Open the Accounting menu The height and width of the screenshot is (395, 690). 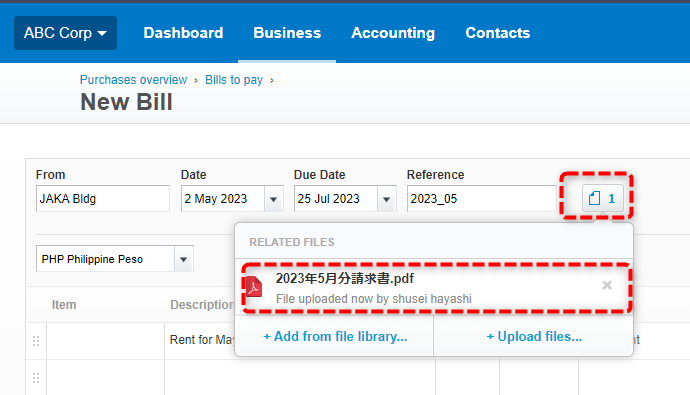pos(393,33)
